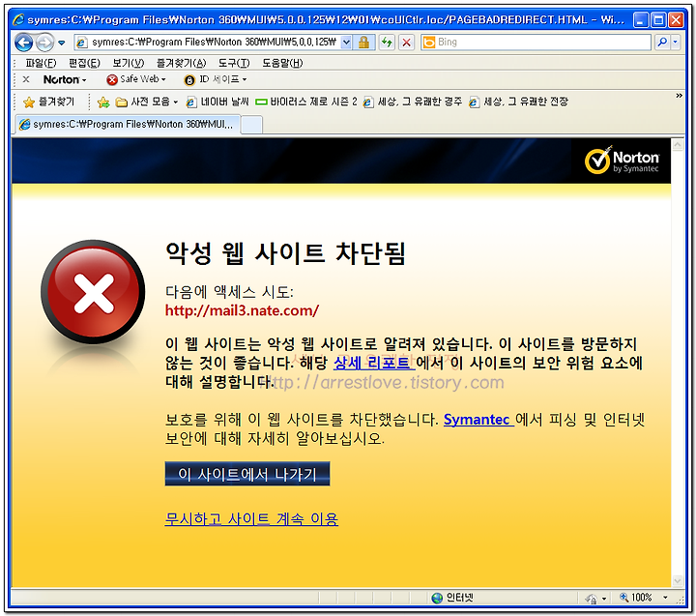Select the symres Norton 360 browser tab

tap(128, 125)
